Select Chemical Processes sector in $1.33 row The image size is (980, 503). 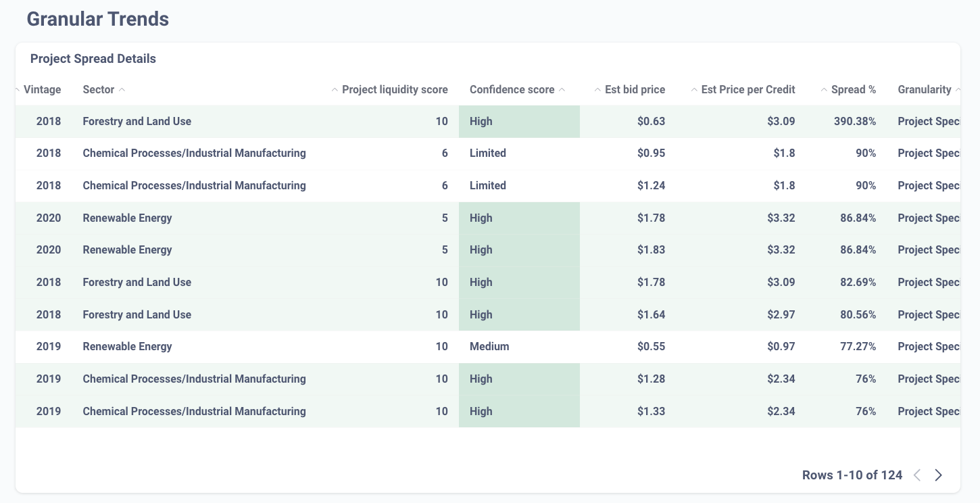pyautogui.click(x=194, y=412)
